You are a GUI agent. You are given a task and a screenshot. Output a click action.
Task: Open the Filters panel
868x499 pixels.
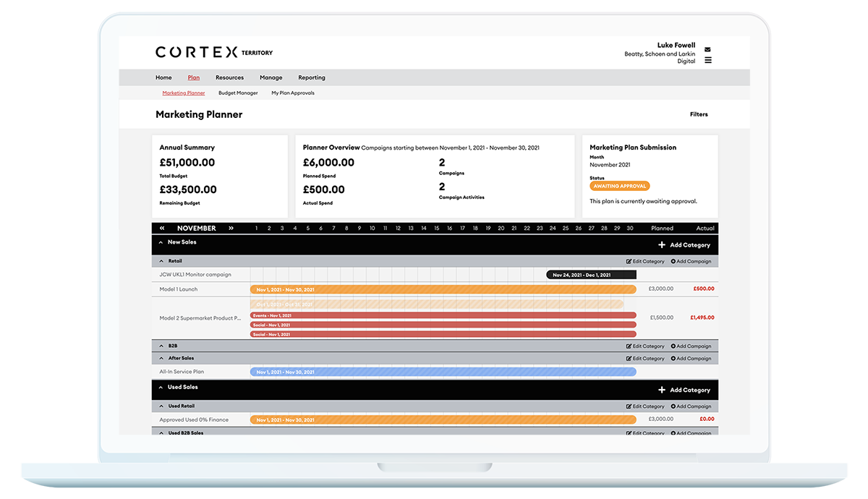pos(699,114)
